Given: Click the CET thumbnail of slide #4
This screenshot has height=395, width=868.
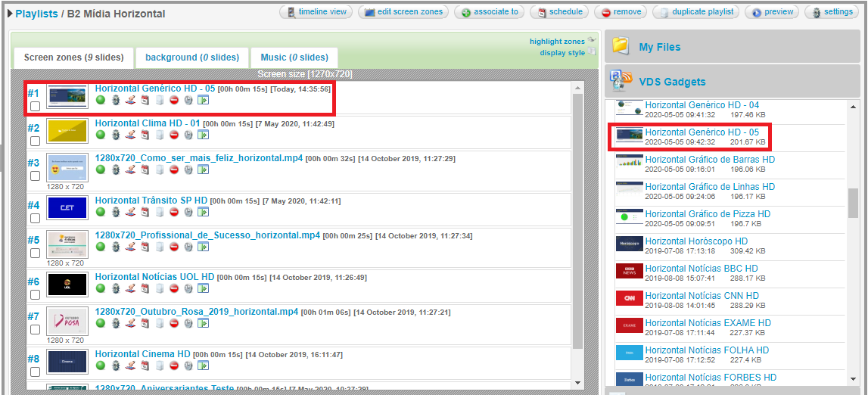Looking at the screenshot, I should click(x=67, y=209).
